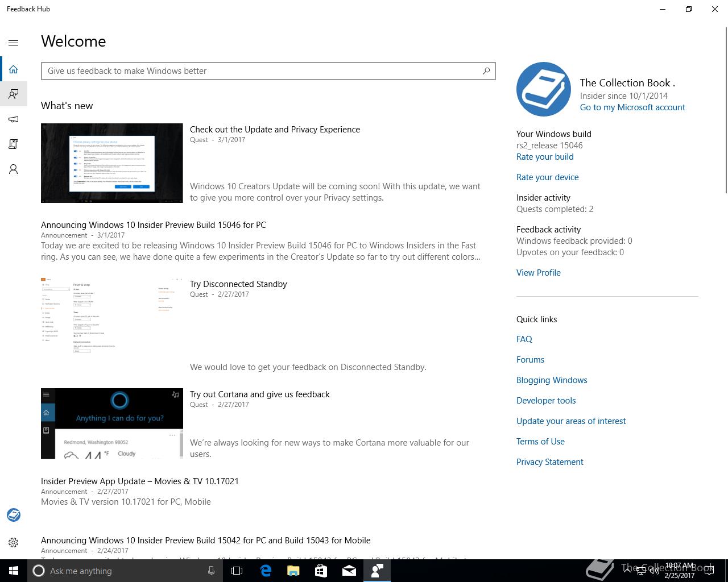Go to Home in the sidebar
The image size is (728, 582).
pyautogui.click(x=14, y=69)
